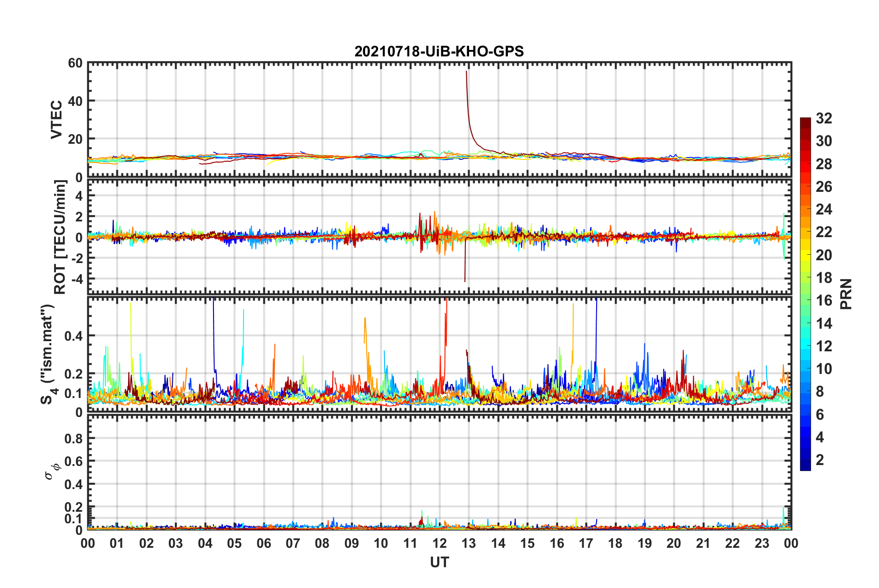Click the 08 tick on UT axis
This screenshot has height=588, width=879.
click(x=322, y=543)
